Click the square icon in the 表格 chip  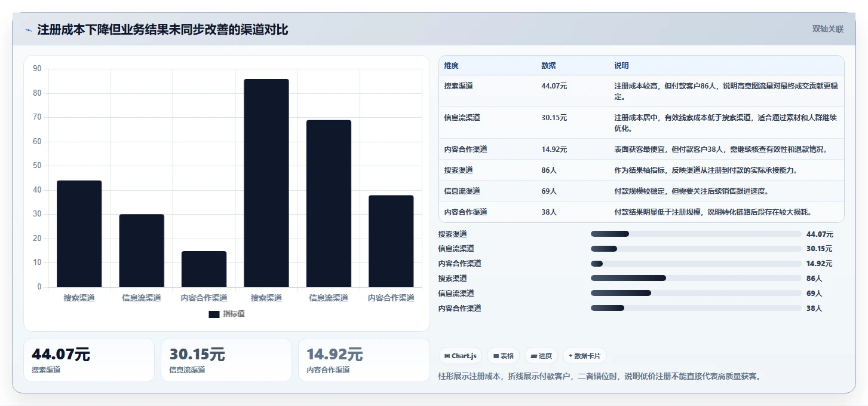pos(496,356)
